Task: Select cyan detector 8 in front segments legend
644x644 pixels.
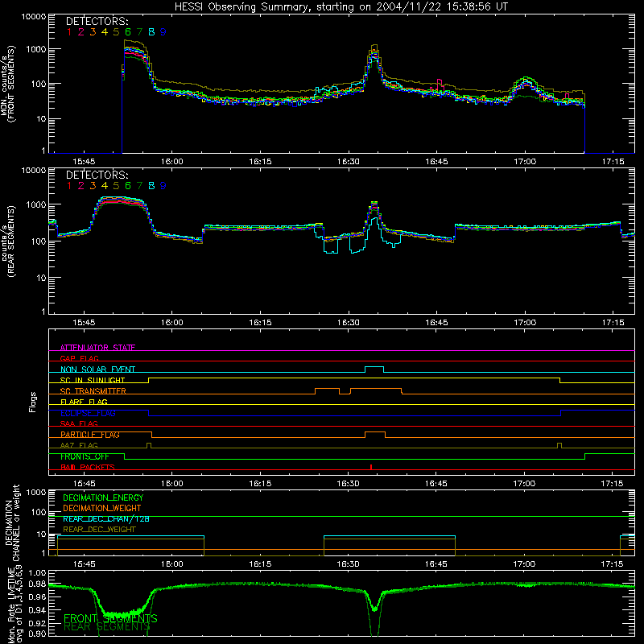Action: [x=151, y=32]
